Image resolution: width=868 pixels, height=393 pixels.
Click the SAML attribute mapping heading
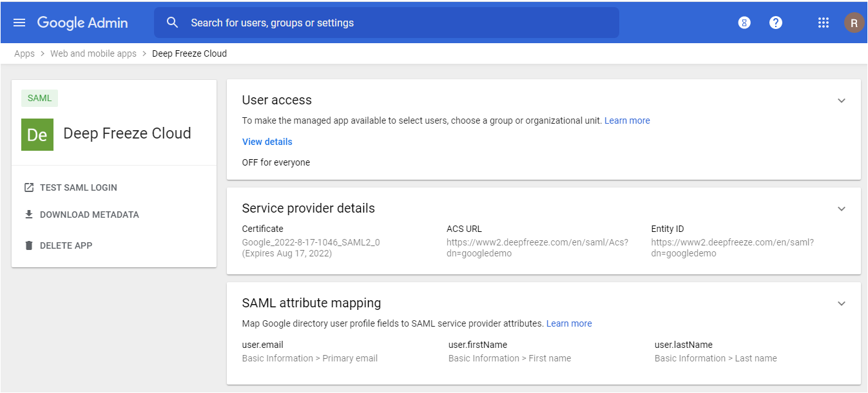pos(312,303)
